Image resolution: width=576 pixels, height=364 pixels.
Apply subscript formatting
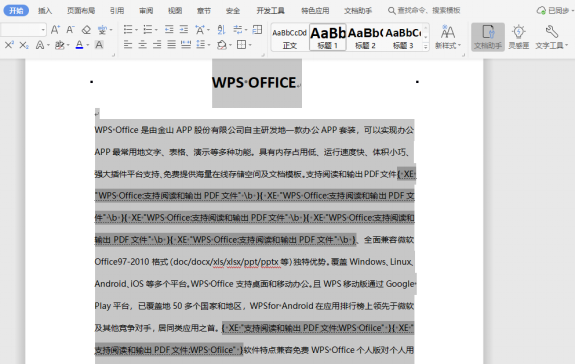(x=24, y=45)
